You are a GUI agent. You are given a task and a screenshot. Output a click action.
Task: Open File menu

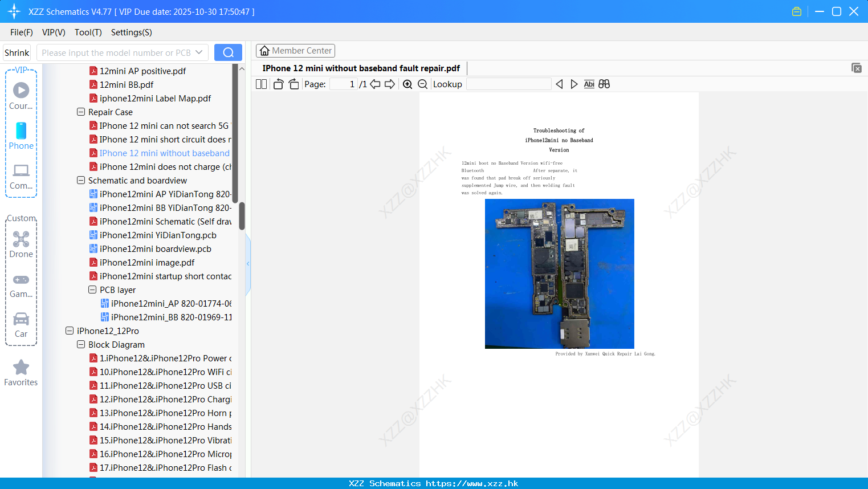click(x=22, y=32)
